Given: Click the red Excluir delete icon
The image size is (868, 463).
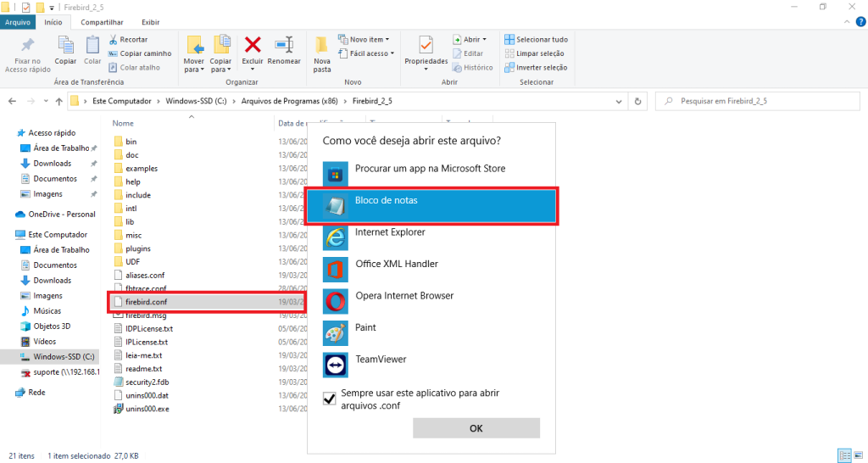Looking at the screenshot, I should [x=252, y=45].
